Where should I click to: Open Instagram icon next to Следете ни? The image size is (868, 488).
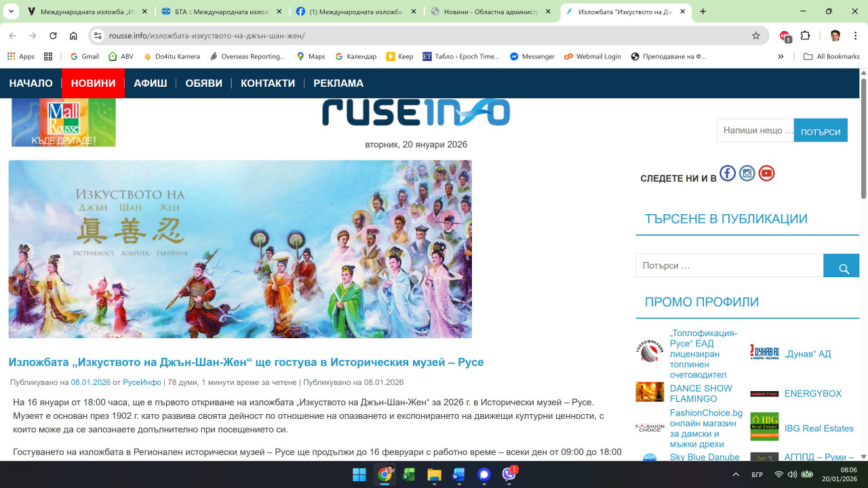tap(747, 174)
